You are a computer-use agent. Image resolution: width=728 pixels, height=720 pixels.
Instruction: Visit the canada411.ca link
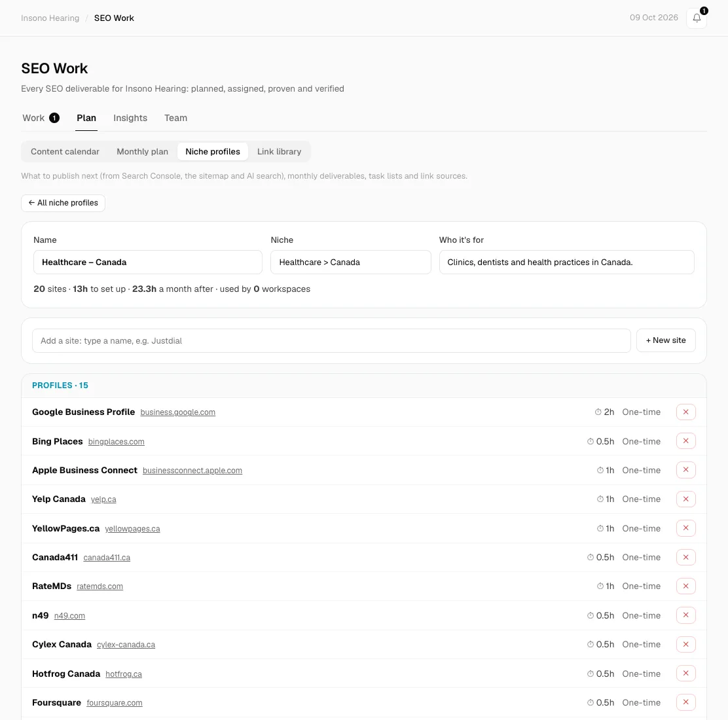tap(107, 558)
